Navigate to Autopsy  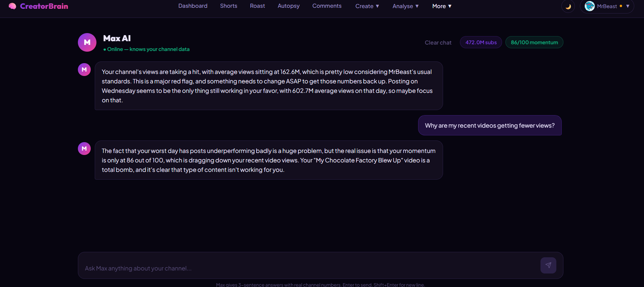click(x=289, y=6)
